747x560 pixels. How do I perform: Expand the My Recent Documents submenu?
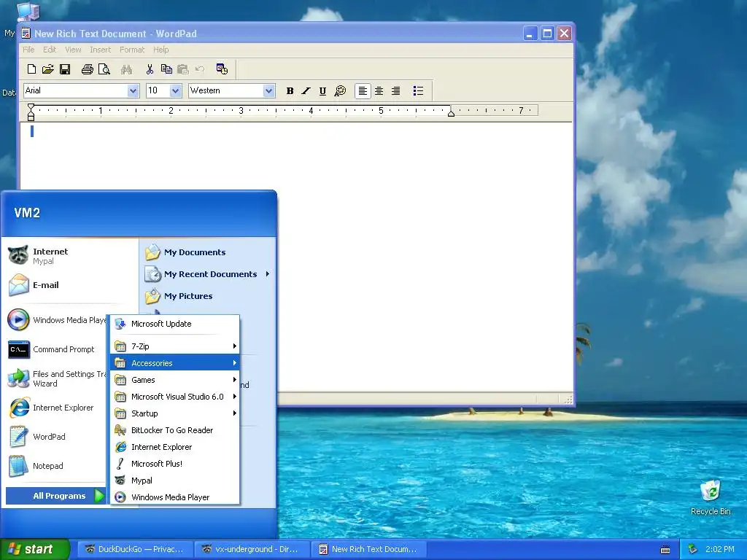[208, 274]
